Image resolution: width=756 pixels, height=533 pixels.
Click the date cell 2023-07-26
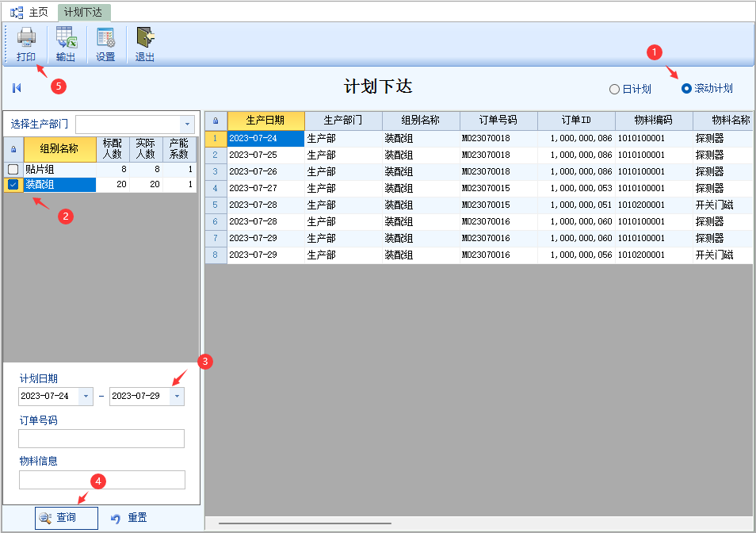(x=265, y=171)
